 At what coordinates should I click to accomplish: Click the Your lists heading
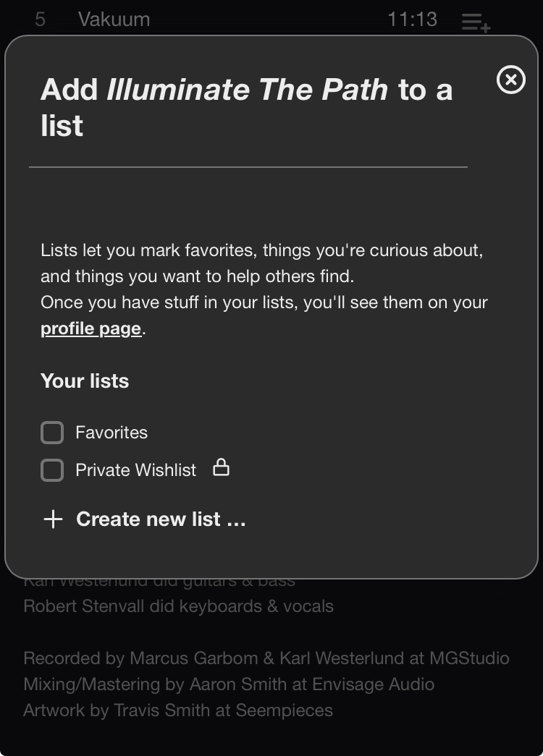(x=85, y=381)
